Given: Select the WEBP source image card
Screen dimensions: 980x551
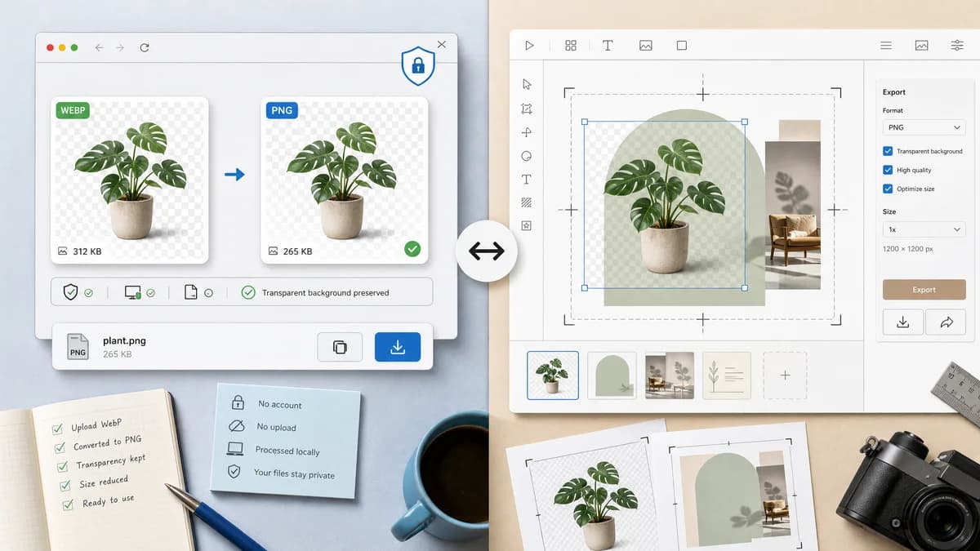Looking at the screenshot, I should point(130,180).
